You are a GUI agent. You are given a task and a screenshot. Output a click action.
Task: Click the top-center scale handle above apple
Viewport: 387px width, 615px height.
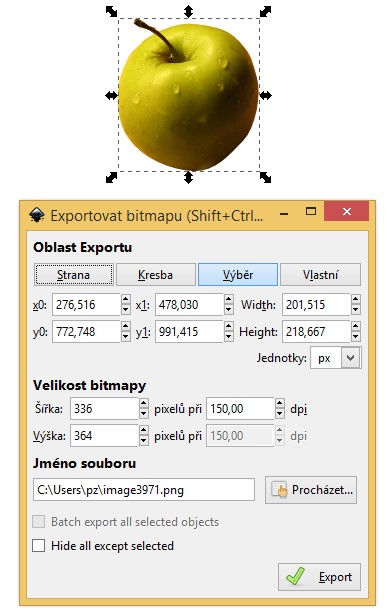188,11
